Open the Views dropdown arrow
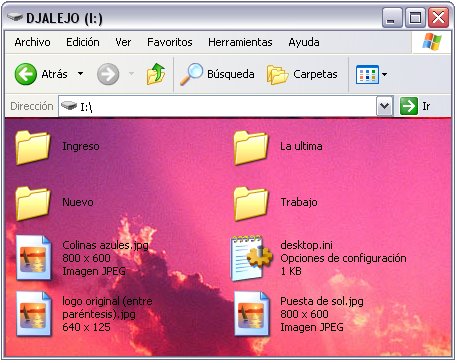Screen dimensions: 457x363 [x=384, y=74]
